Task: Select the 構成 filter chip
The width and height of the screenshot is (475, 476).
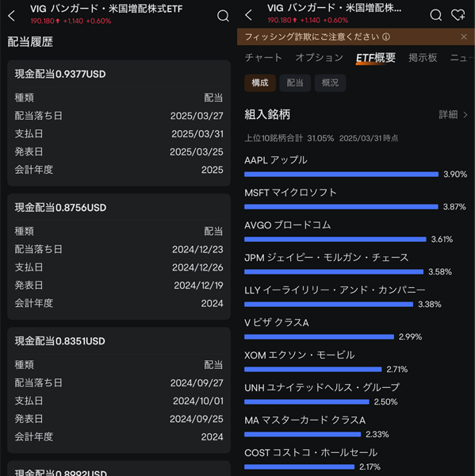Action: tap(260, 83)
